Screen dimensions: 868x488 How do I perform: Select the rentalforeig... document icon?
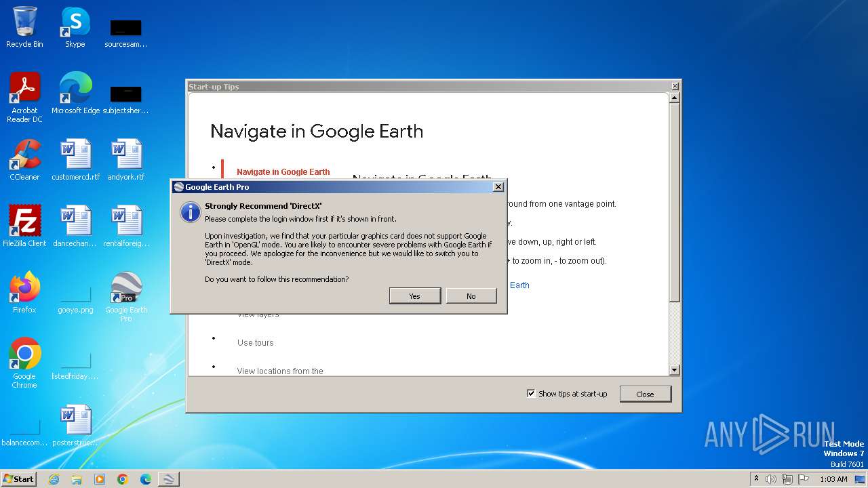[126, 226]
